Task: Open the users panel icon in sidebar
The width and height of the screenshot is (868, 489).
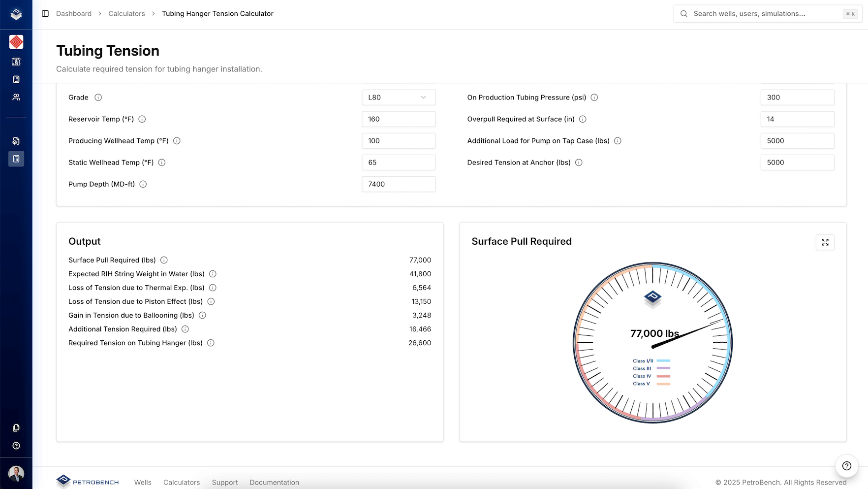Action: tap(16, 97)
